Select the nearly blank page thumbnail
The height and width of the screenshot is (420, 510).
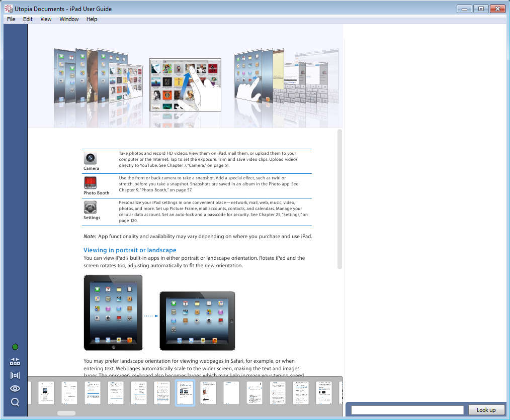(231, 393)
